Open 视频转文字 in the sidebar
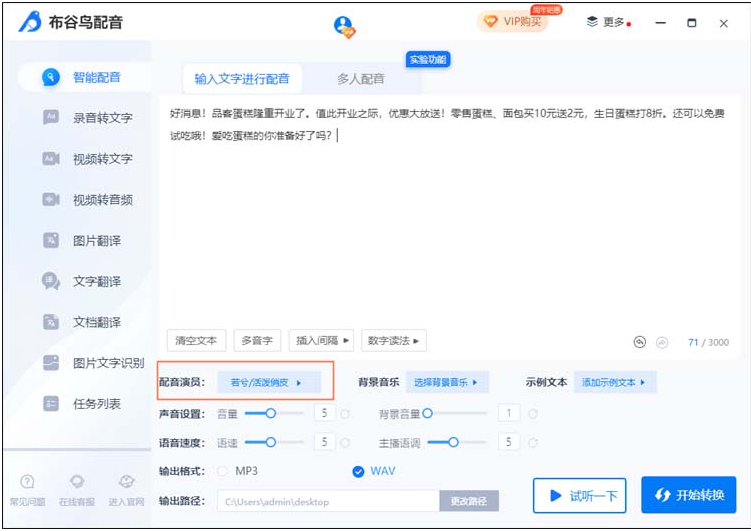Image resolution: width=751 pixels, height=531 pixels. (102, 159)
